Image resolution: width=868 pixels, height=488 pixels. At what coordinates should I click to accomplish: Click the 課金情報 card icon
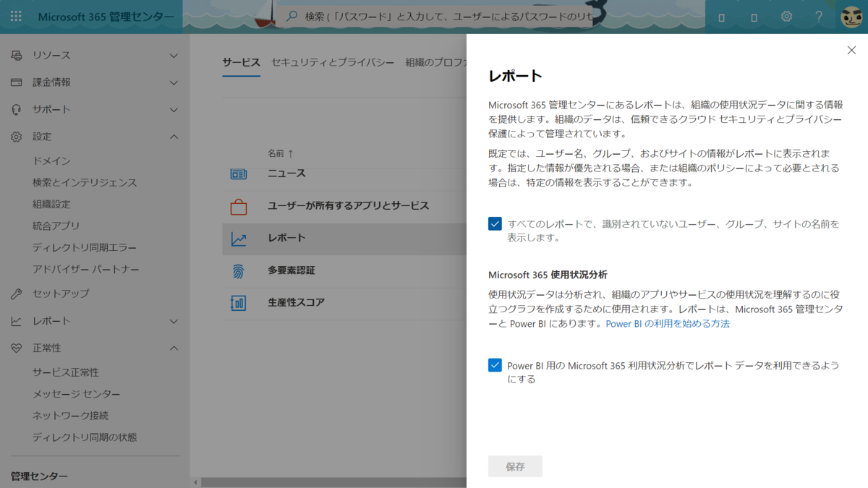(x=17, y=82)
